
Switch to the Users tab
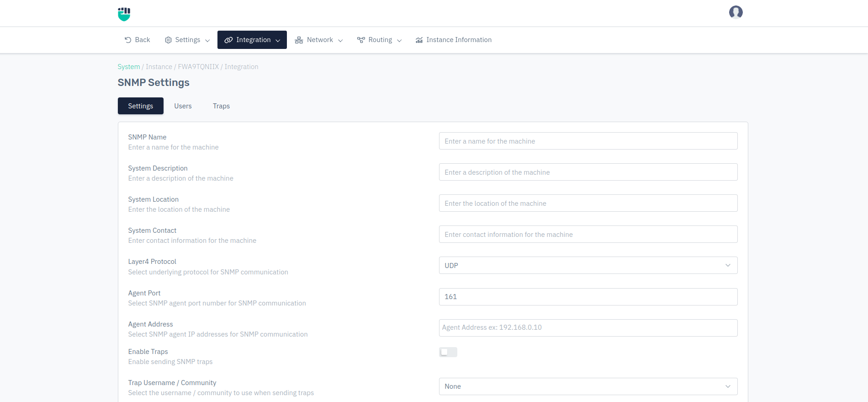coord(183,106)
